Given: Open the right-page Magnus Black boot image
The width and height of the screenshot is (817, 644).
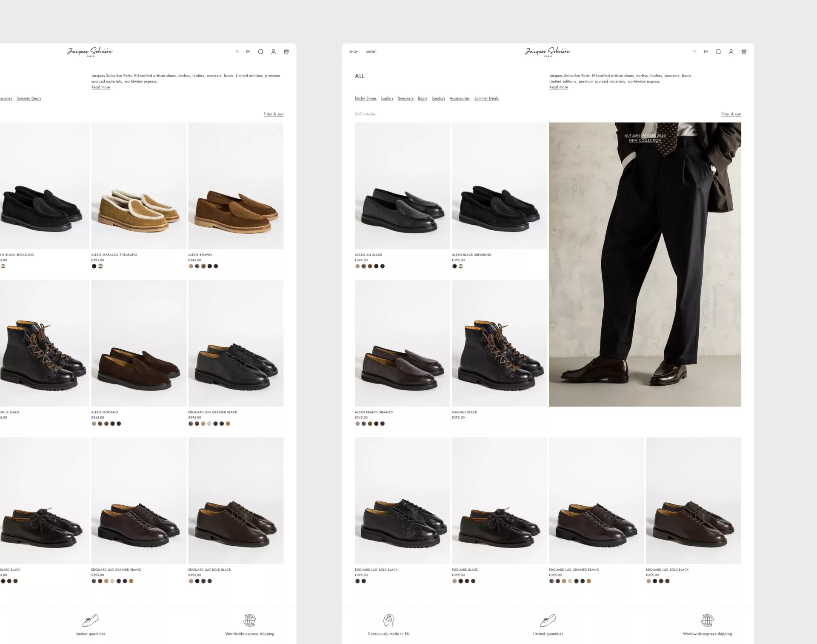Looking at the screenshot, I should pos(499,343).
